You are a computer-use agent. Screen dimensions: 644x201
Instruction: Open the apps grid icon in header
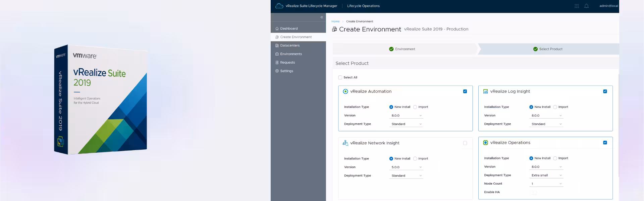577,6
